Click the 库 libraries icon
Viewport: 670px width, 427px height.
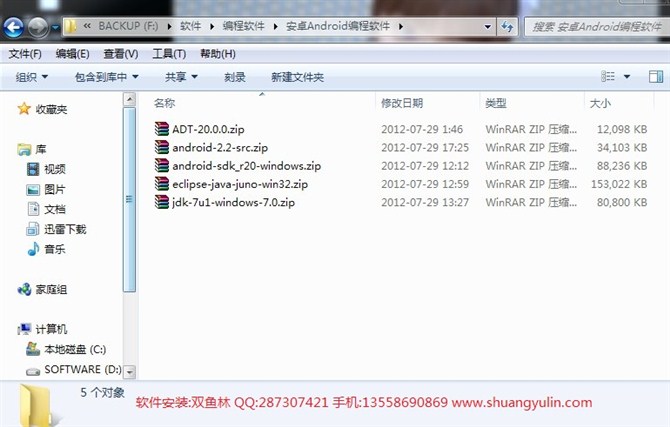(x=24, y=149)
